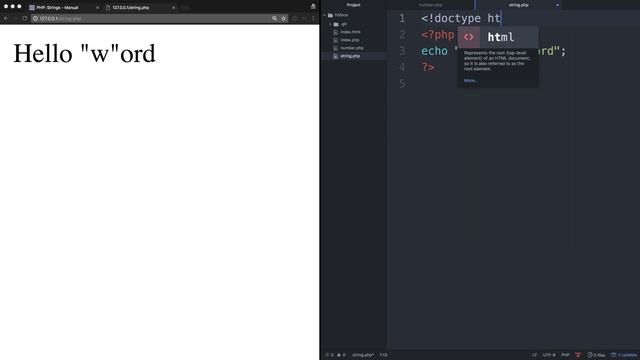Collapse the subfolder under htdocs
The height and width of the screenshot is (360, 640).
pos(330,24)
